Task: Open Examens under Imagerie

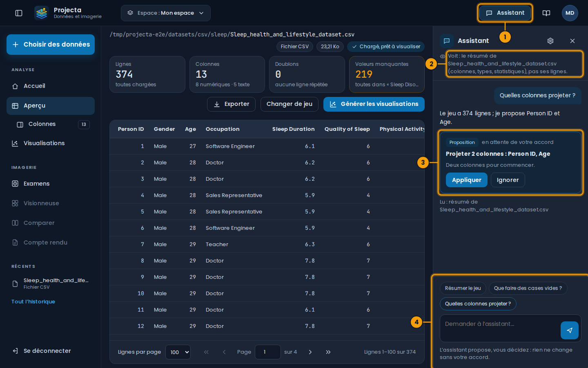Action: coord(51,184)
